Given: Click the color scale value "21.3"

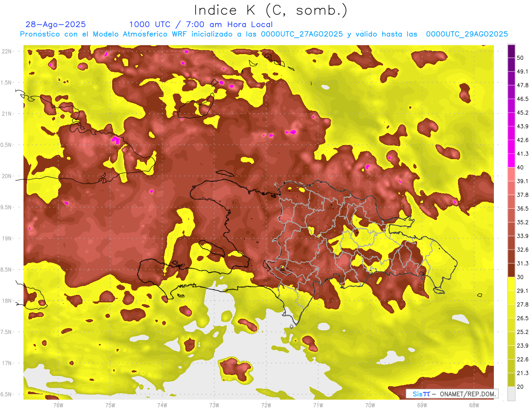Looking at the screenshot, I should (x=522, y=373).
